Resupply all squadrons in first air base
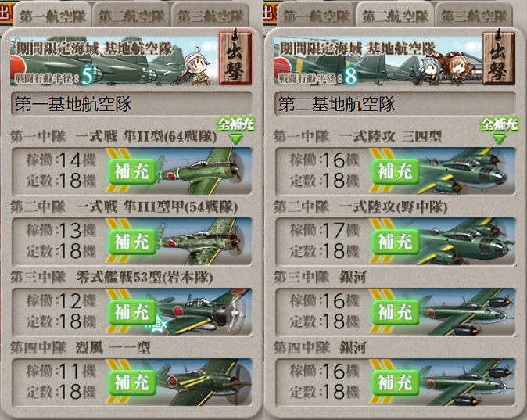This screenshot has width=527, height=420. click(235, 130)
